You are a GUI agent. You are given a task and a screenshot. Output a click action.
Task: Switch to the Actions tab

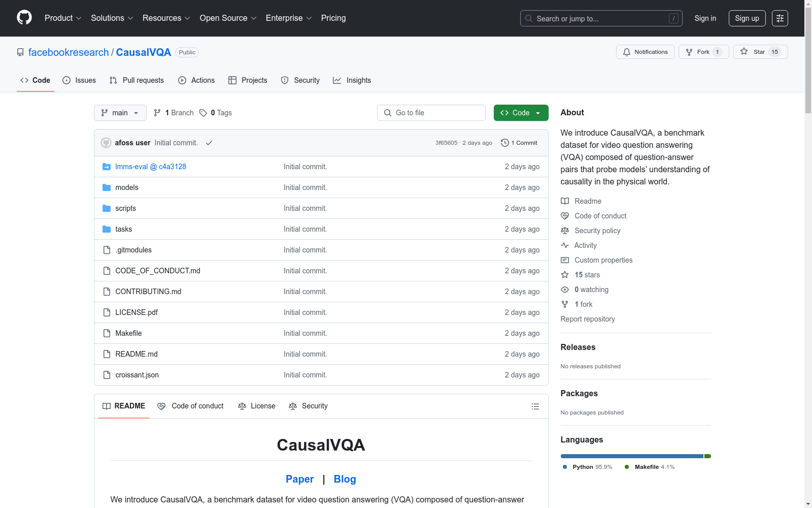point(196,80)
